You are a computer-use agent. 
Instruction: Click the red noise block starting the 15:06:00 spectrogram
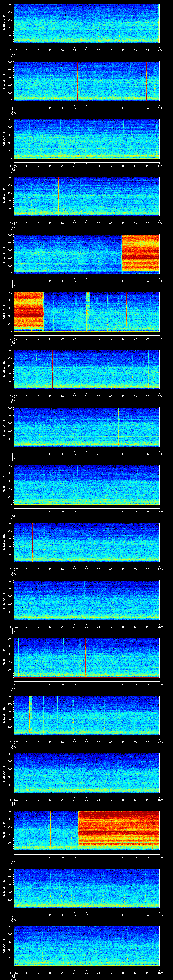(x=28, y=310)
